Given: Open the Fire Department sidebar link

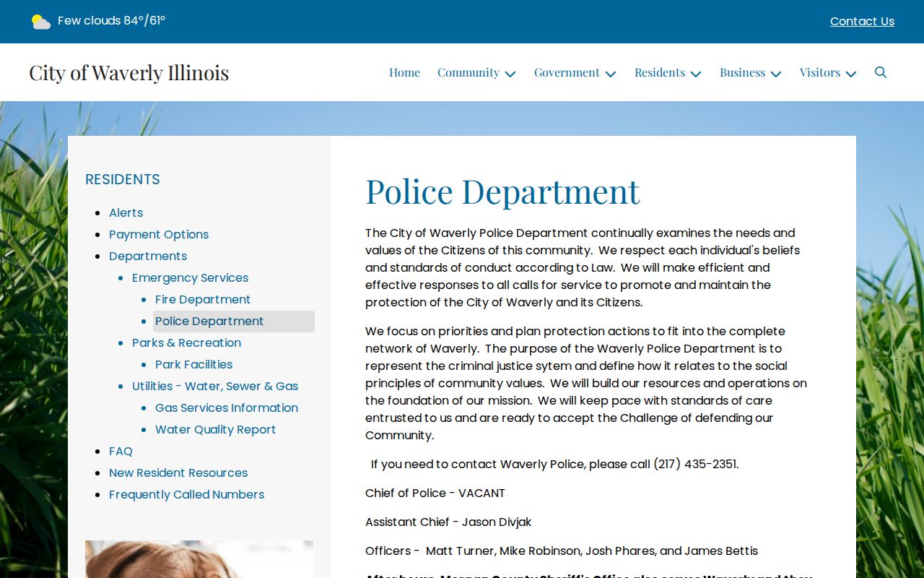Looking at the screenshot, I should [203, 299].
